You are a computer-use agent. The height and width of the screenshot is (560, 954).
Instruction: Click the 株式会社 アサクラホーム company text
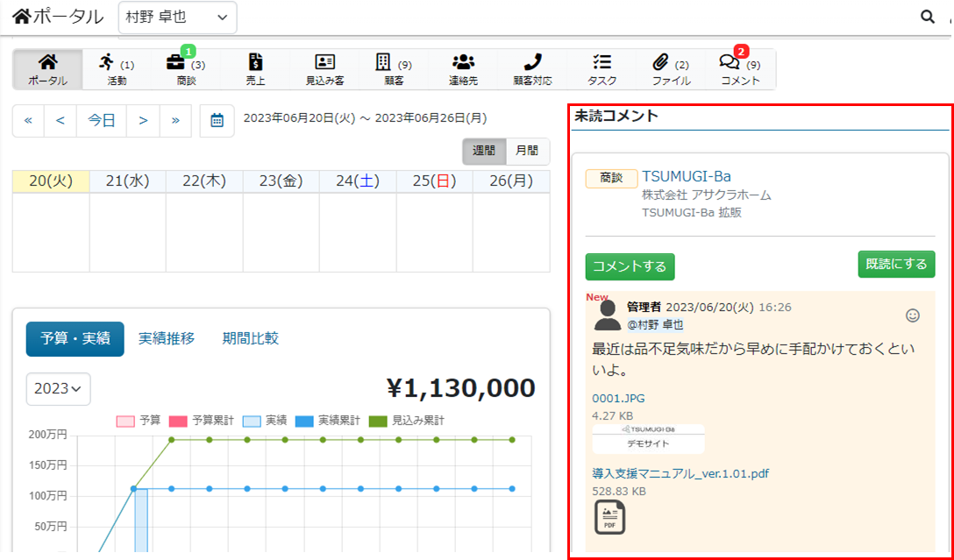click(x=707, y=195)
